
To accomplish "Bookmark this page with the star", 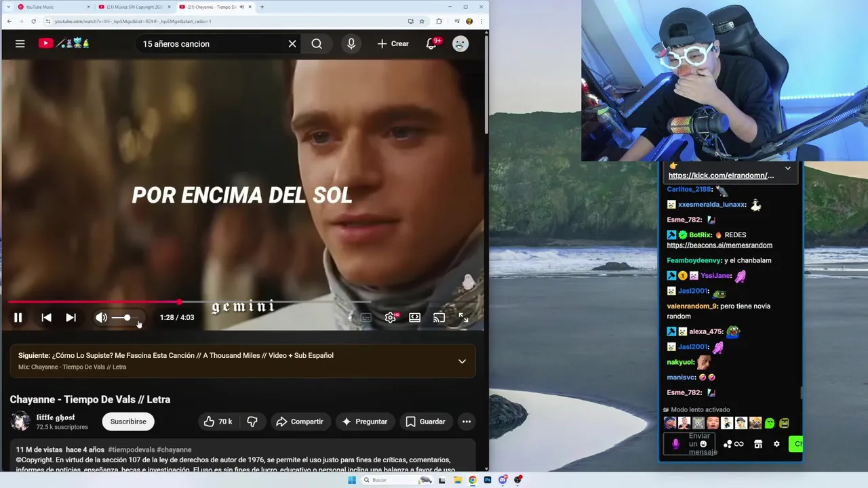I will pos(422,21).
